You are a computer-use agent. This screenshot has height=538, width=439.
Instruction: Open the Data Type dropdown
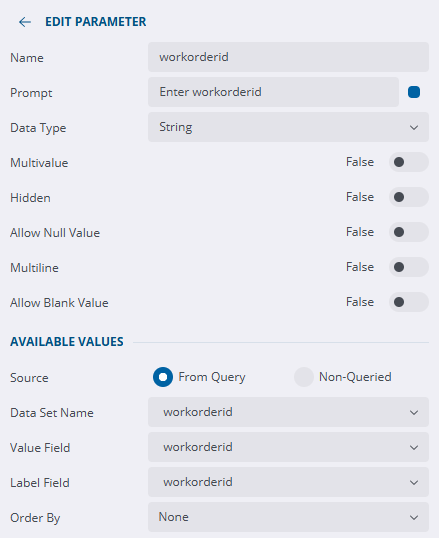[x=288, y=127]
